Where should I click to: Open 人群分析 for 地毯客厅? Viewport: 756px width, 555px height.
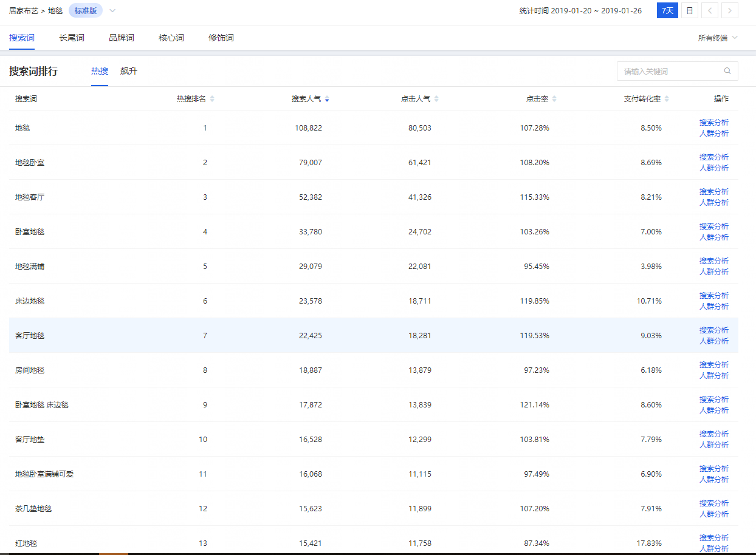(714, 202)
